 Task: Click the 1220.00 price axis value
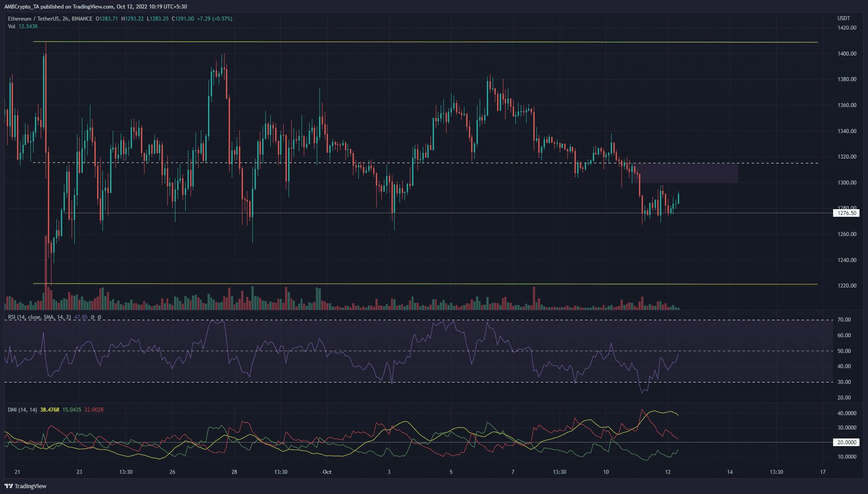[x=847, y=286]
